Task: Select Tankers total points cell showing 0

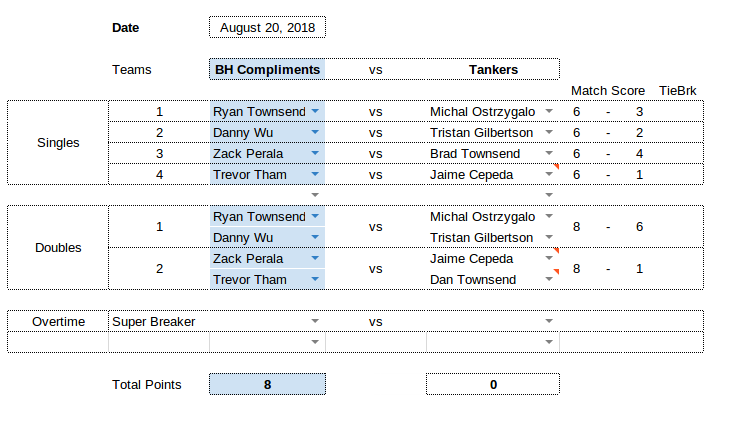Action: (493, 384)
